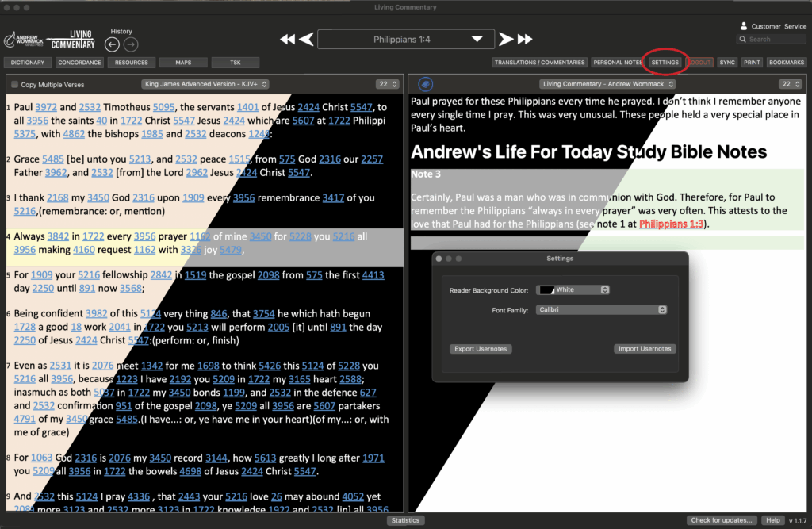The height and width of the screenshot is (529, 812).
Task: Click into the Search field
Action: [x=775, y=39]
